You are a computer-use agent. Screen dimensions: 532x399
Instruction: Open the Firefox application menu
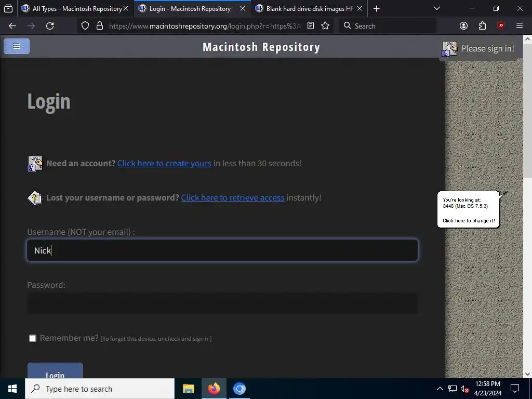pyautogui.click(x=520, y=26)
